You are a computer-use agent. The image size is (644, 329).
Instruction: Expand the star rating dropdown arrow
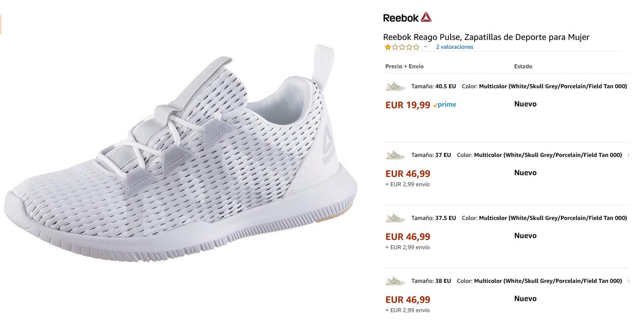point(425,47)
